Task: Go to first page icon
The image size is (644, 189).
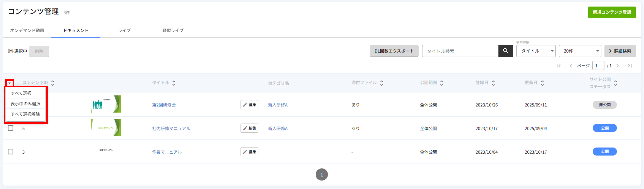Action: (559, 66)
